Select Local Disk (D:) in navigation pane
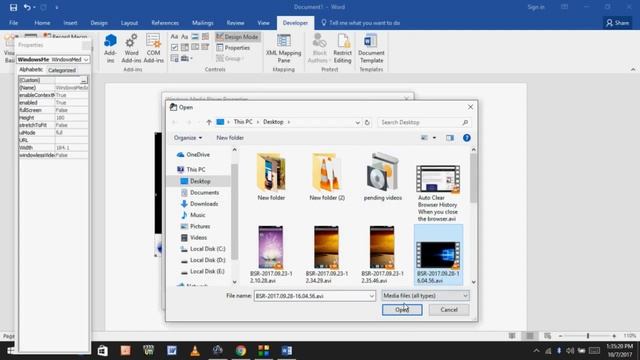Image resolution: width=640 pixels, height=360 pixels. coord(203,260)
